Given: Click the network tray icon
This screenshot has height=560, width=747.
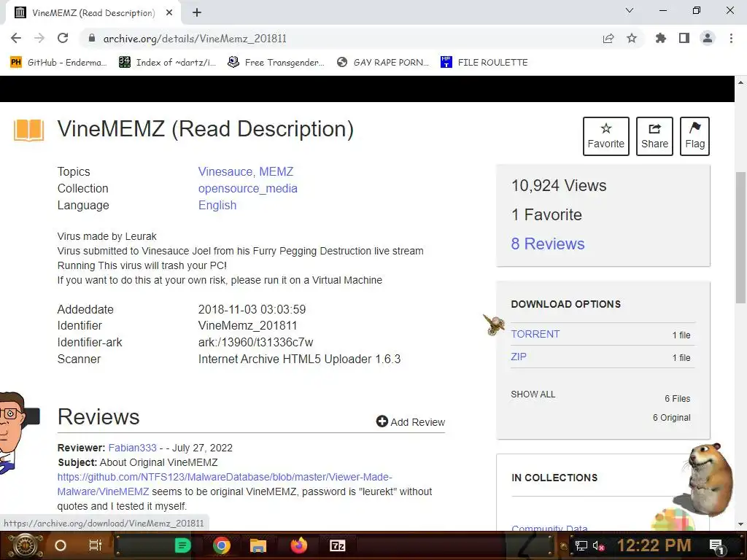Looking at the screenshot, I should (581, 545).
